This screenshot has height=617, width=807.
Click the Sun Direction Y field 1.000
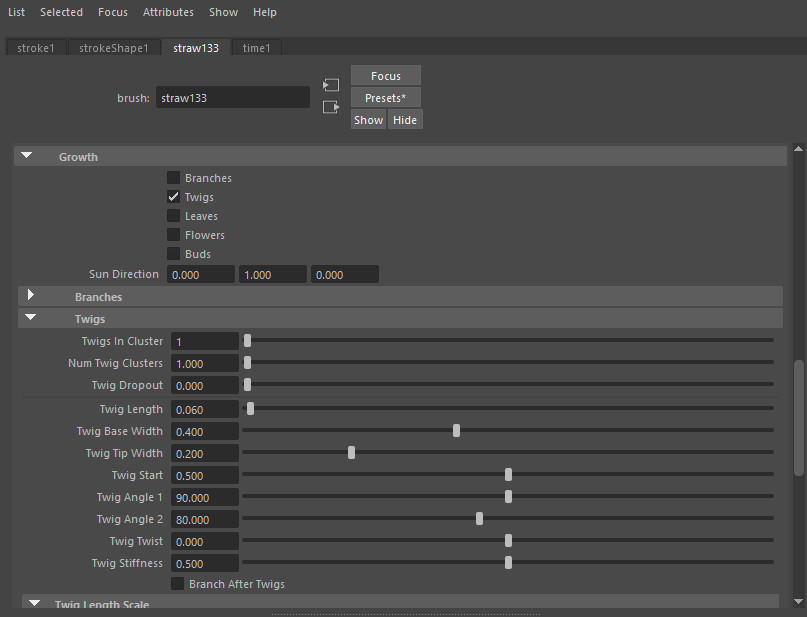pyautogui.click(x=273, y=275)
